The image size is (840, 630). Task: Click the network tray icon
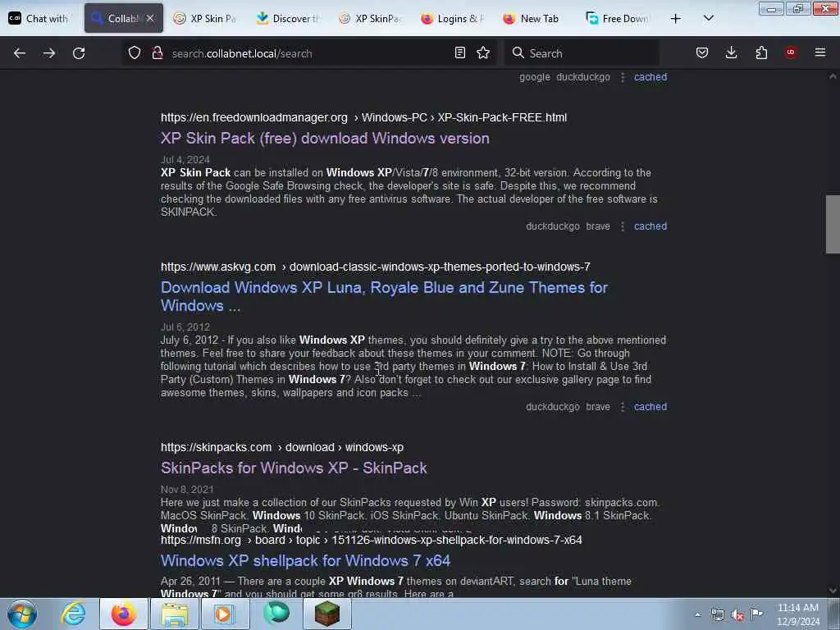coord(717,614)
